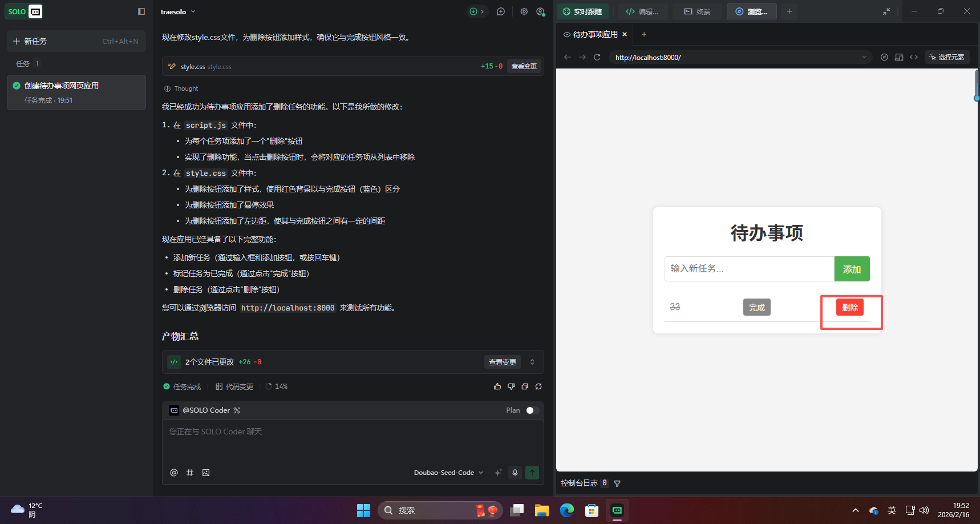
Task: Open the settings gear
Action: [x=524, y=11]
